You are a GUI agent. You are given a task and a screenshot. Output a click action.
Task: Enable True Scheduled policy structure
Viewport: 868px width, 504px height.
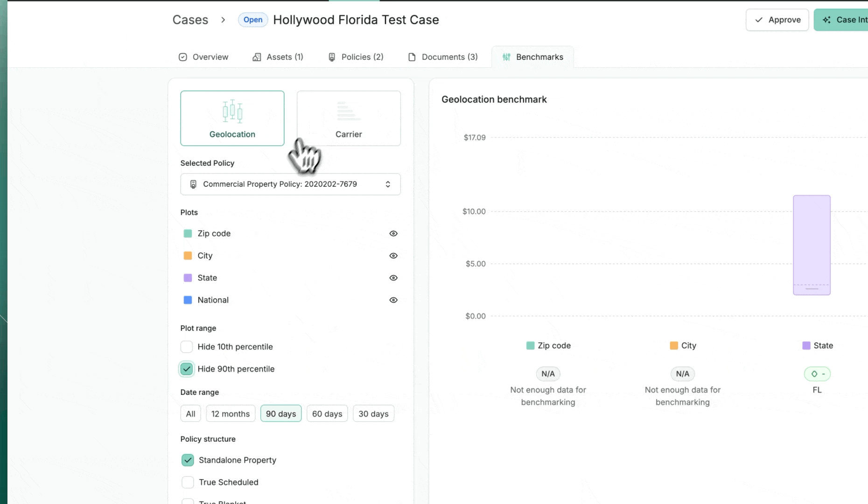point(188,482)
